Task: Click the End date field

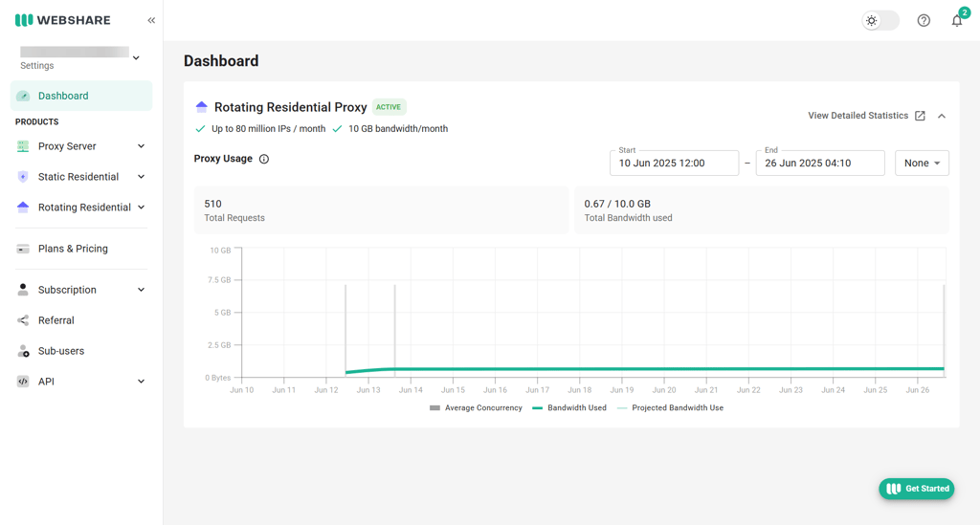Action: pyautogui.click(x=820, y=163)
